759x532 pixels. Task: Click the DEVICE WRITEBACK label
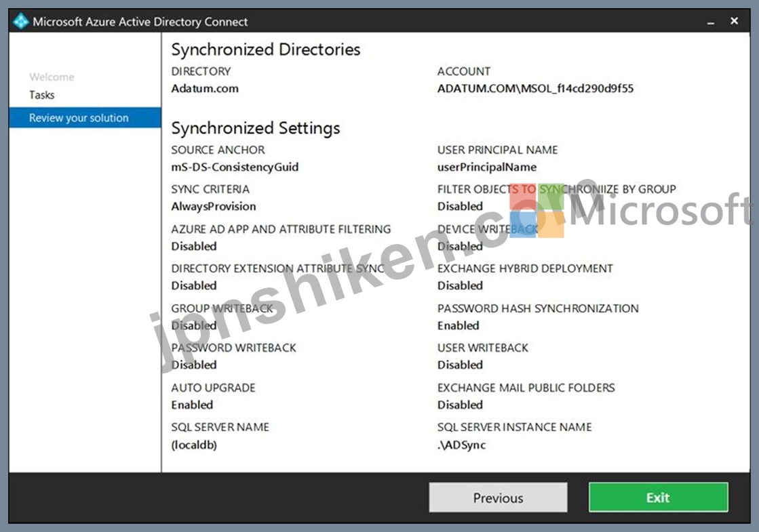tap(488, 229)
